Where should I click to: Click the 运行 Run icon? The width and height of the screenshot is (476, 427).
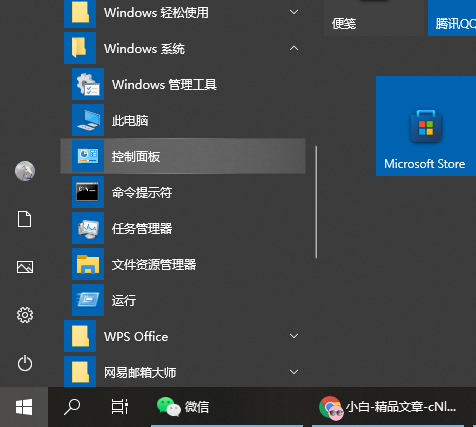88,300
